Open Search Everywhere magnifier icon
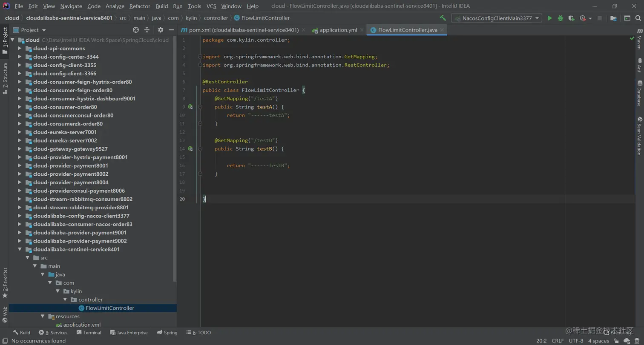 (x=638, y=18)
